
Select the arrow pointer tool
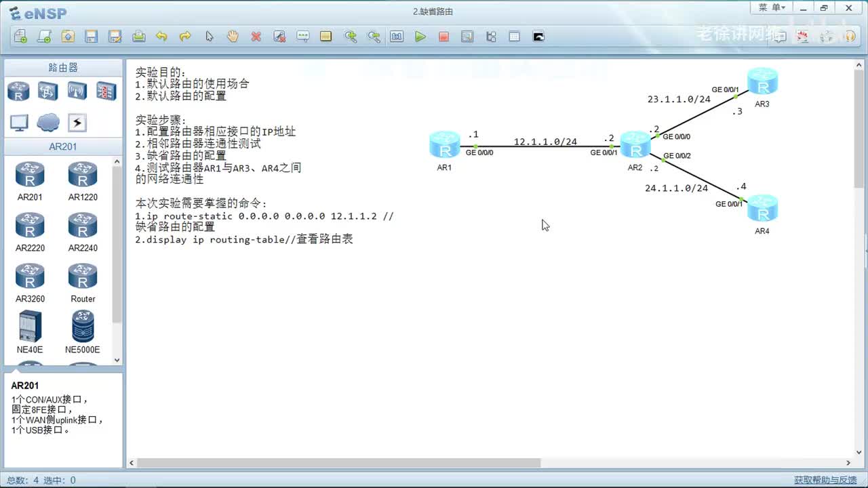[209, 37]
